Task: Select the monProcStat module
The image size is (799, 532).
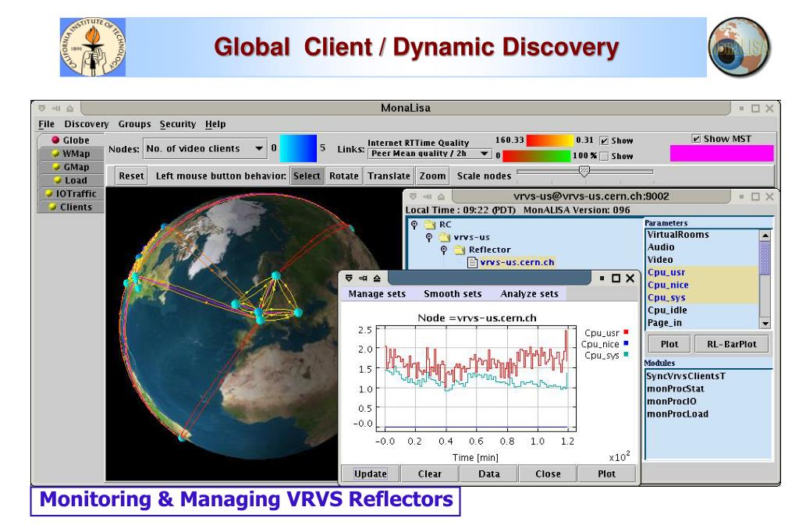Action: coord(675,388)
